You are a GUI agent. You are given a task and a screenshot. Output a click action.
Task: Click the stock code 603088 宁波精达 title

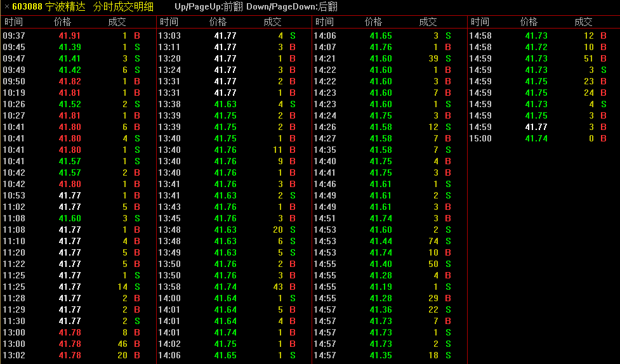click(x=49, y=7)
